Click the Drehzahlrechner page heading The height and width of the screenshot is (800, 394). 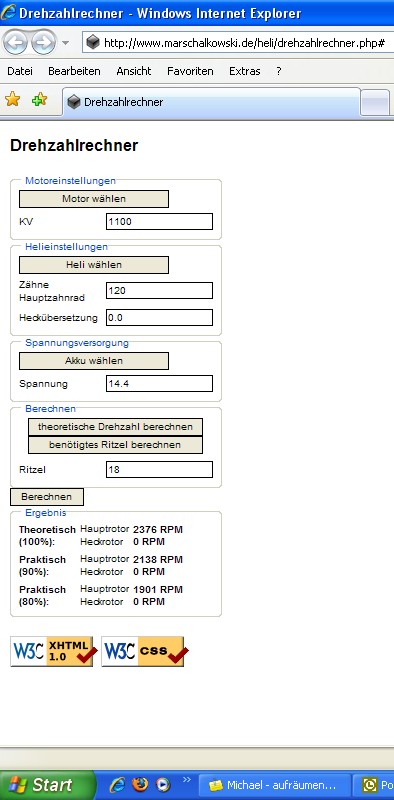74,145
